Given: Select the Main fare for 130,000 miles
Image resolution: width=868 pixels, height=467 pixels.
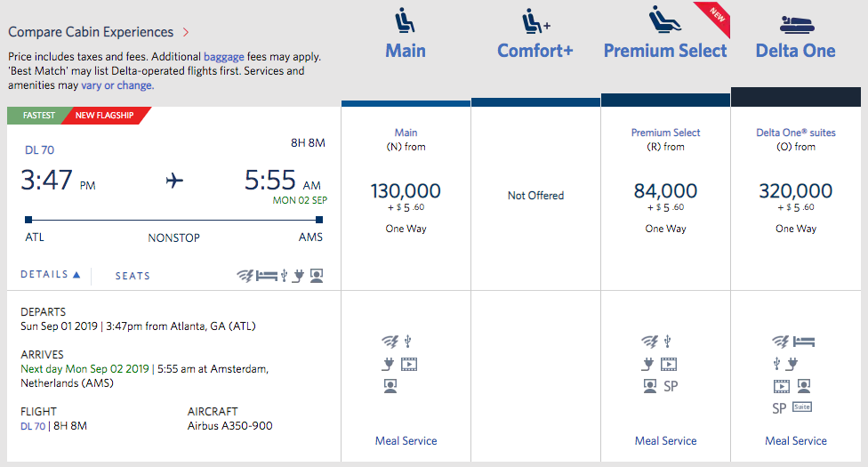Looking at the screenshot, I should click(x=406, y=191).
